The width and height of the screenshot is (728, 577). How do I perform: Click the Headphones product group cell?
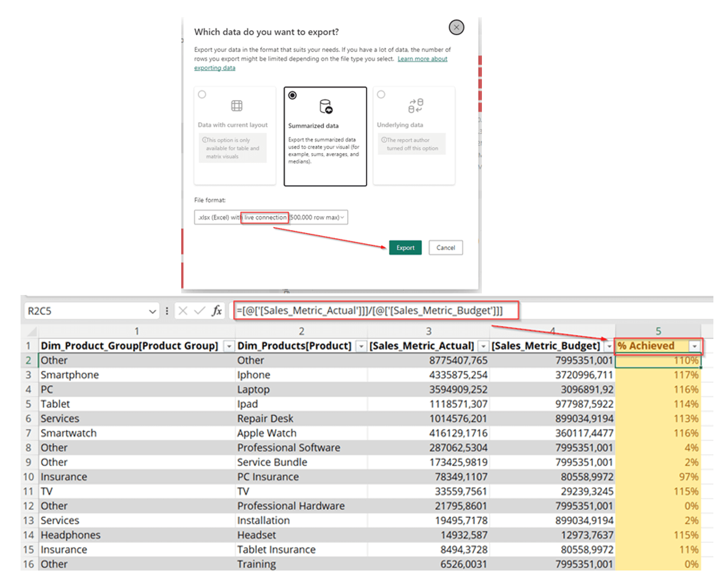pyautogui.click(x=137, y=535)
